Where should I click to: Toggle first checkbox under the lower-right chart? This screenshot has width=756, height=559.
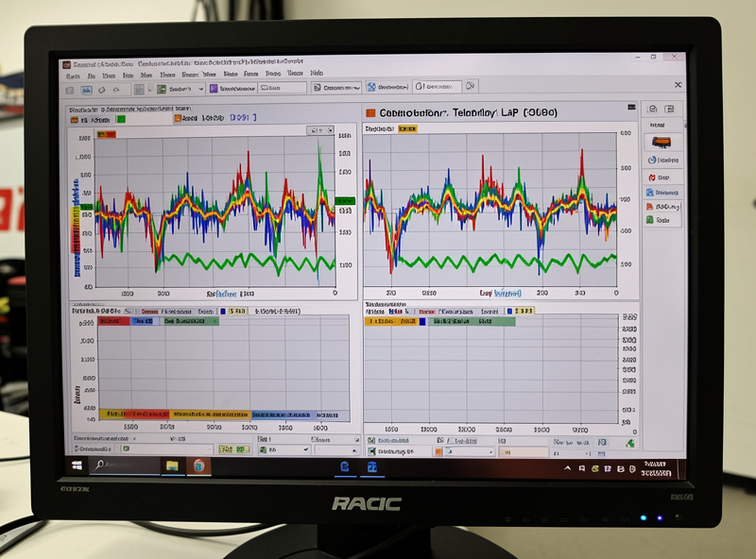[x=371, y=440]
